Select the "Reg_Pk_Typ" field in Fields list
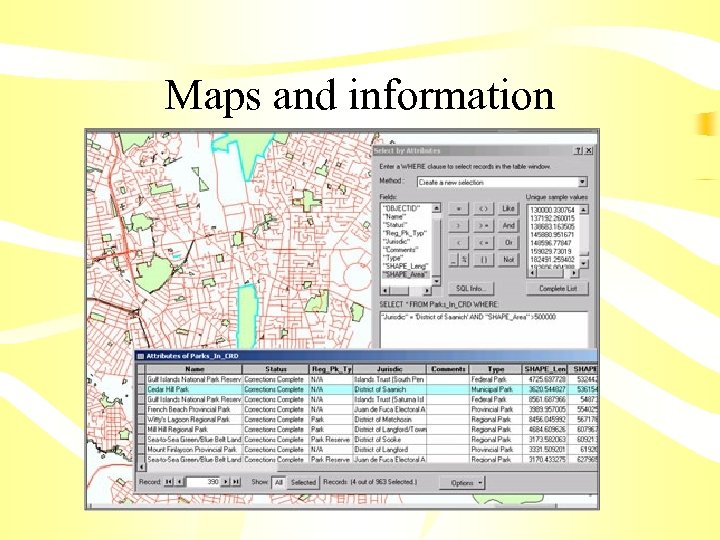The image size is (720, 540). click(x=406, y=233)
